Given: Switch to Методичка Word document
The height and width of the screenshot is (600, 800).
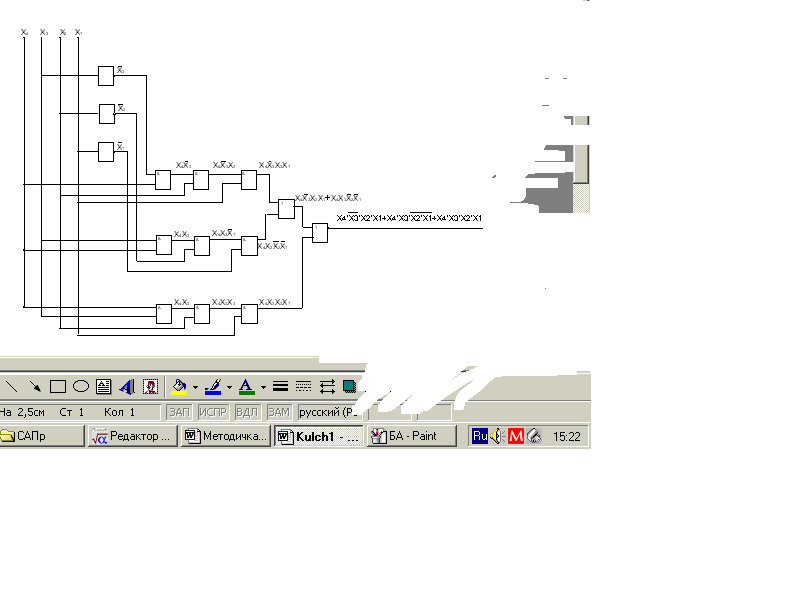Looking at the screenshot, I should [226, 436].
